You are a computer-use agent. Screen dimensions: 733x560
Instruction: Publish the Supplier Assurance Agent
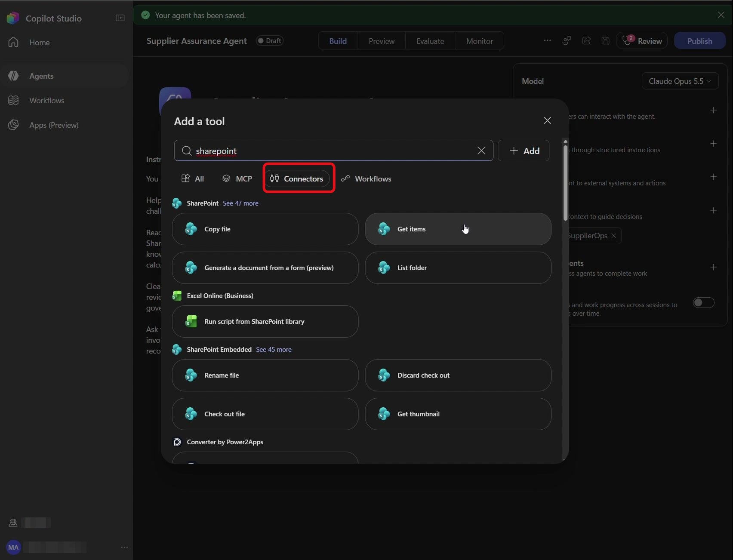[x=699, y=41]
